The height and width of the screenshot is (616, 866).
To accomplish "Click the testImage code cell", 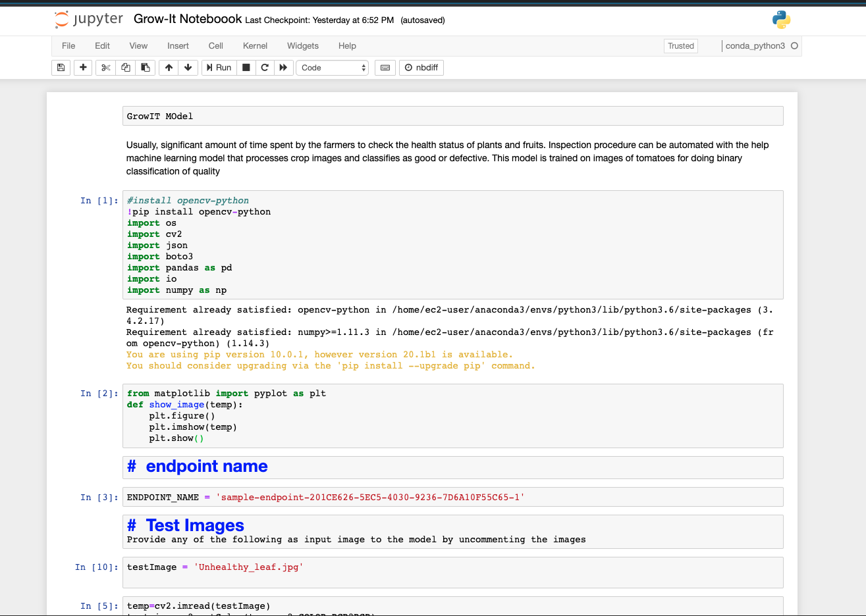I will (453, 573).
